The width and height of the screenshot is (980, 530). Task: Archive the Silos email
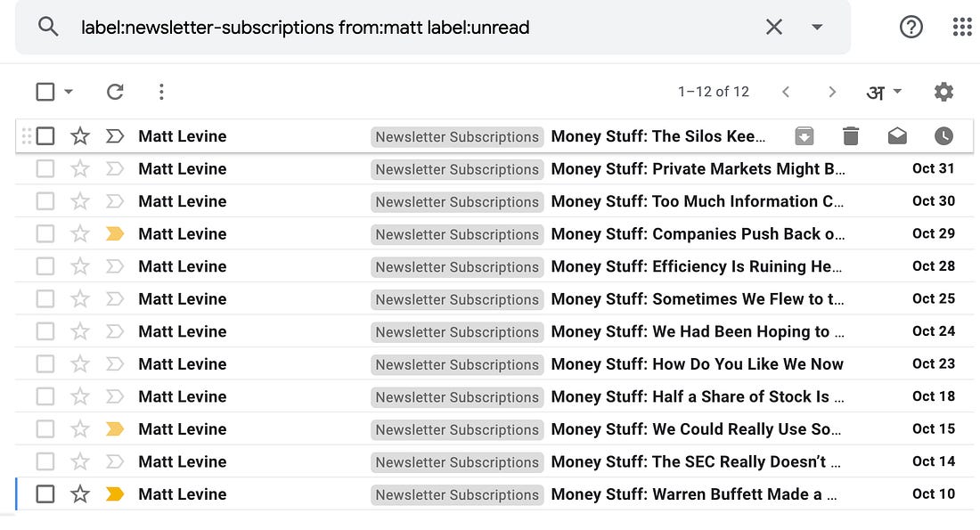coord(804,135)
